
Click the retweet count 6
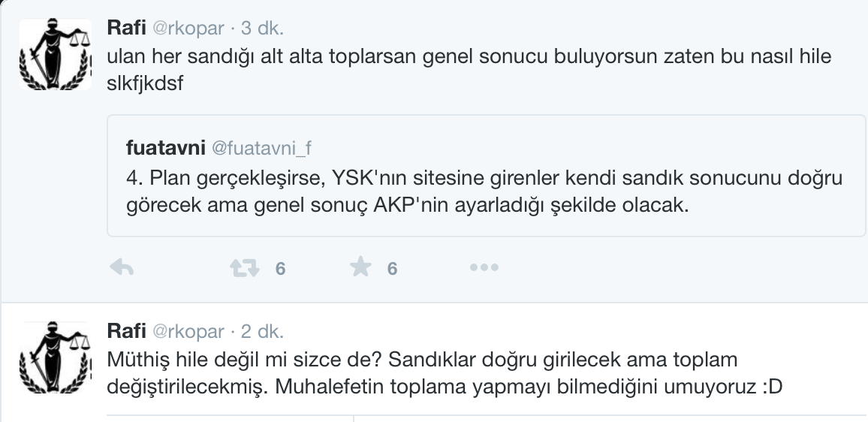tap(280, 269)
